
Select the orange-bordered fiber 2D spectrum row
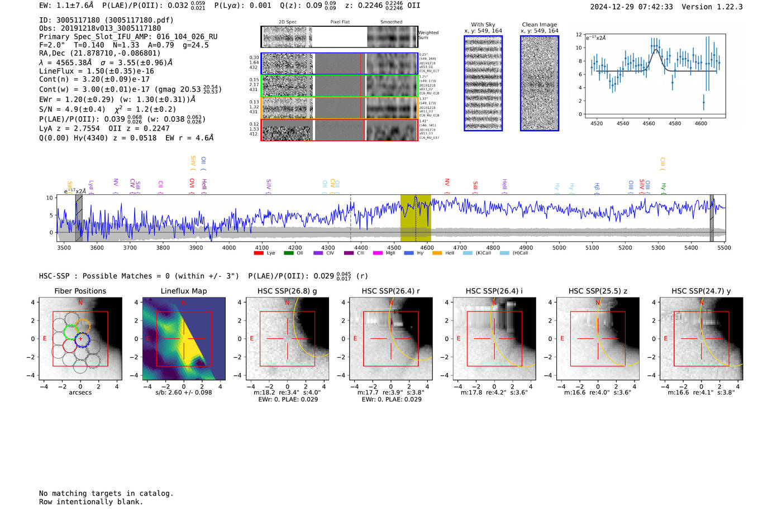(339, 108)
